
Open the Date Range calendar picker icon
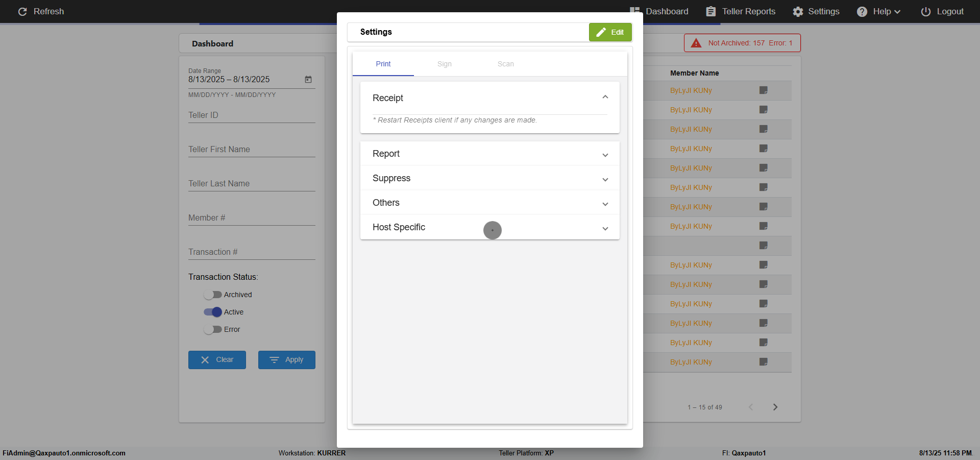coord(308,79)
